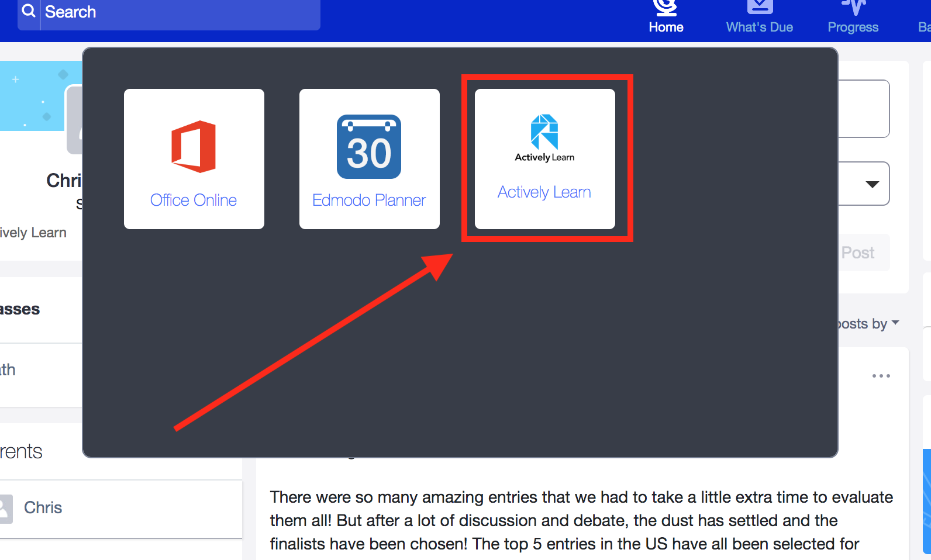Expand the post audience dropdown arrow
Screen dimensions: 931x560
coord(872,184)
